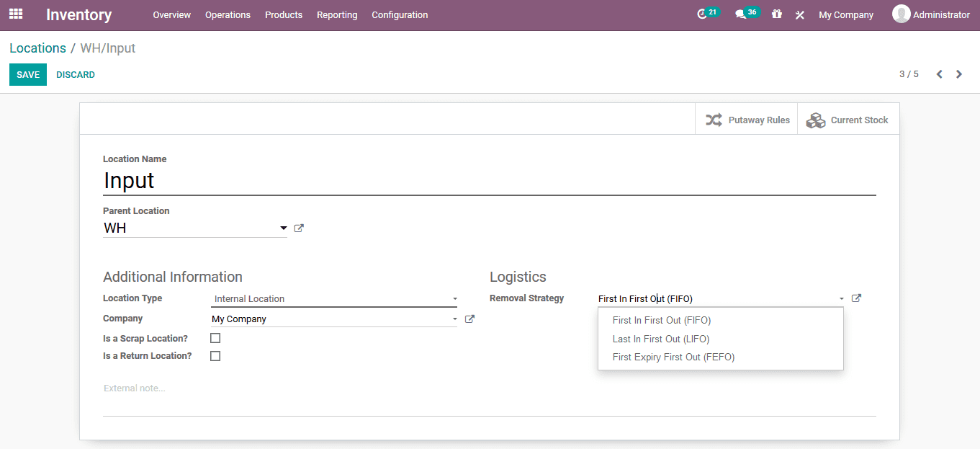Click the debug tools icon in top bar
Screen dimensions: 980x449
tap(799, 14)
